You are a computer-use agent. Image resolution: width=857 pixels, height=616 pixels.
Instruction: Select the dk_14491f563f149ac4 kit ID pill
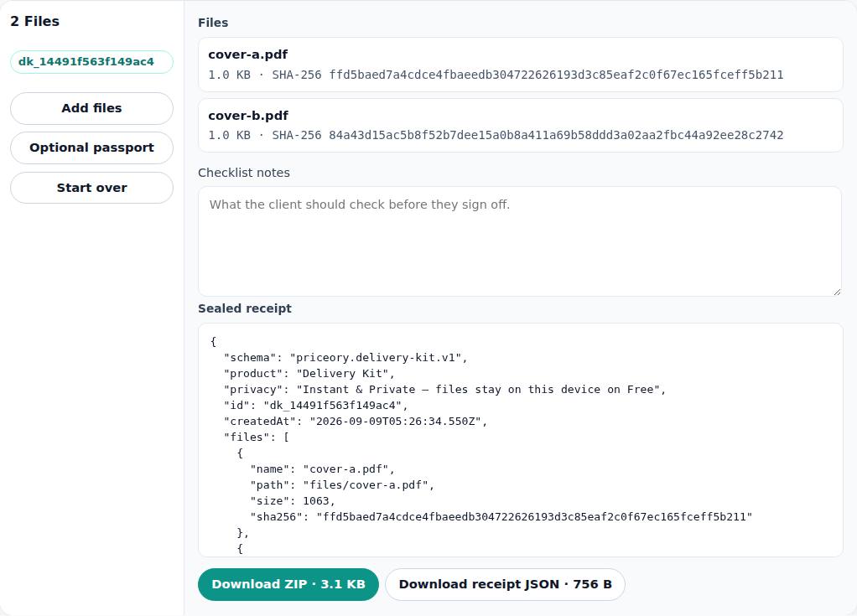click(92, 62)
